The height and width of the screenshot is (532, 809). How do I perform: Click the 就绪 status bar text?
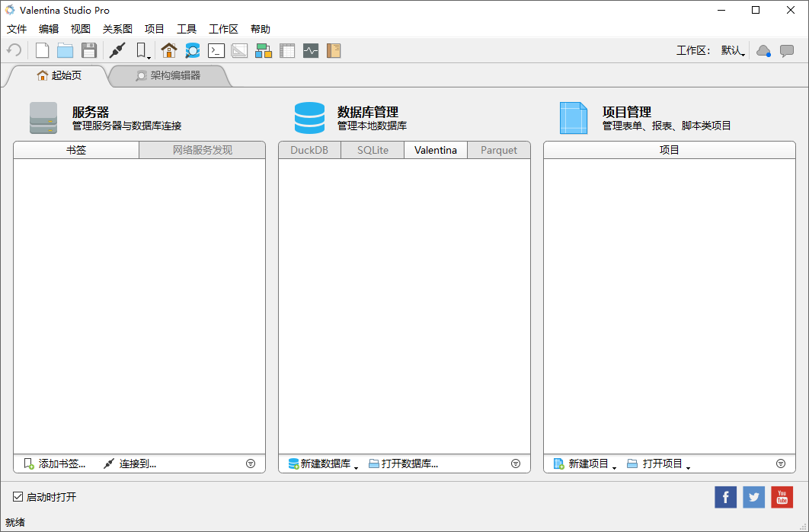coord(15,522)
